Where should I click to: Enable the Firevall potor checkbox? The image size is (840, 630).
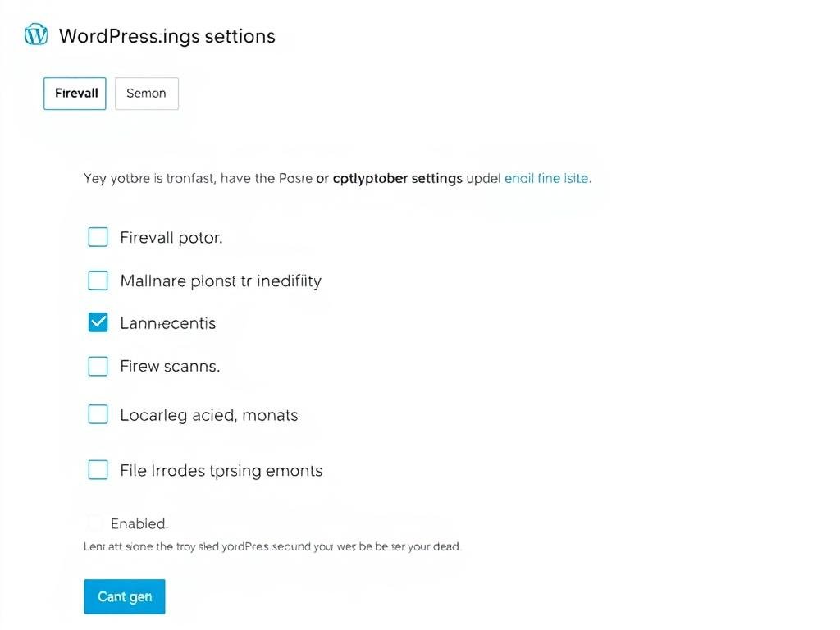pyautogui.click(x=98, y=236)
